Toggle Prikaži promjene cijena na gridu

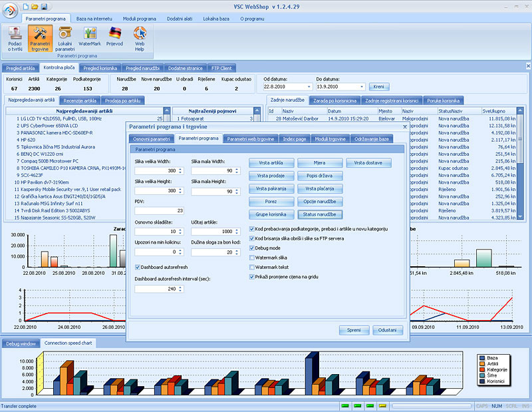(x=252, y=276)
